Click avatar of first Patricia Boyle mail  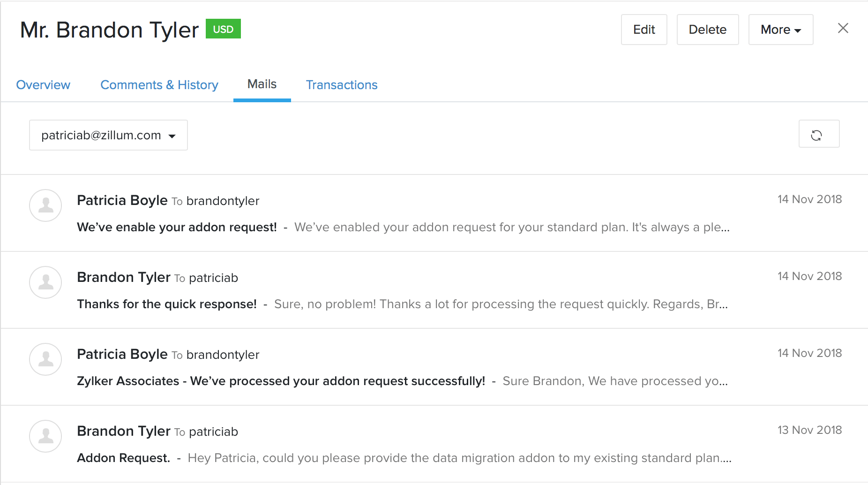(45, 205)
